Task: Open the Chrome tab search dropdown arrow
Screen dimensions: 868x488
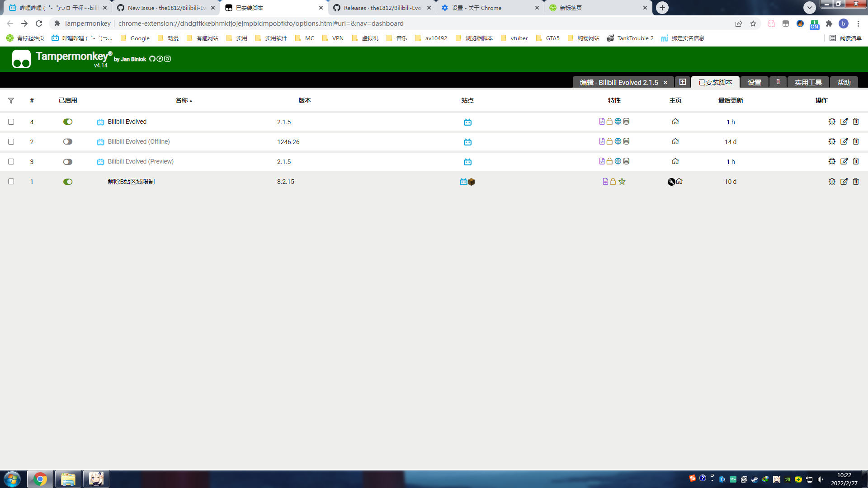Action: pyautogui.click(x=810, y=8)
